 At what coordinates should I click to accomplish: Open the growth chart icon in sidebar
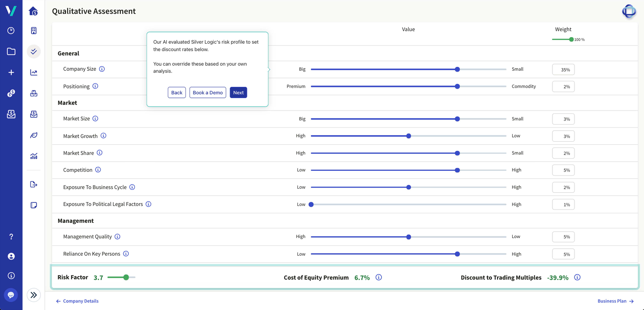click(x=33, y=72)
